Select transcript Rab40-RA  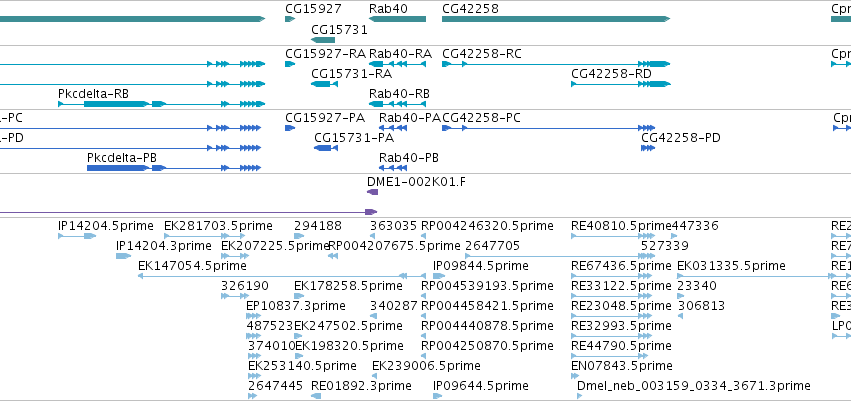coord(397,64)
